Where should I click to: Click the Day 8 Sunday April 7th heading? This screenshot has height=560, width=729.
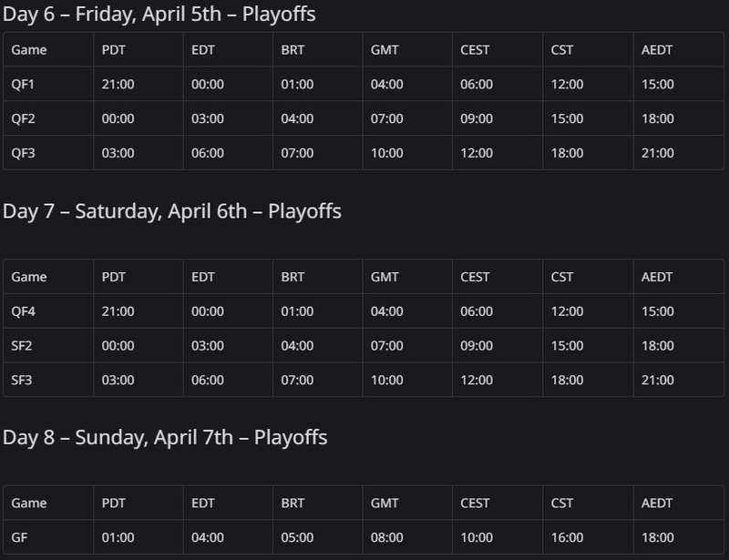coord(165,438)
